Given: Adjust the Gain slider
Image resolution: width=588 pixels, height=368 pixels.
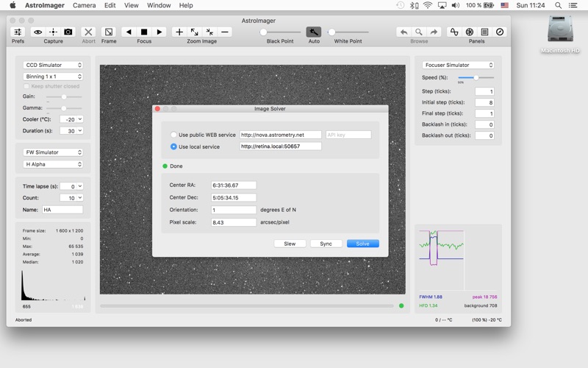Looking at the screenshot, I should click(64, 97).
